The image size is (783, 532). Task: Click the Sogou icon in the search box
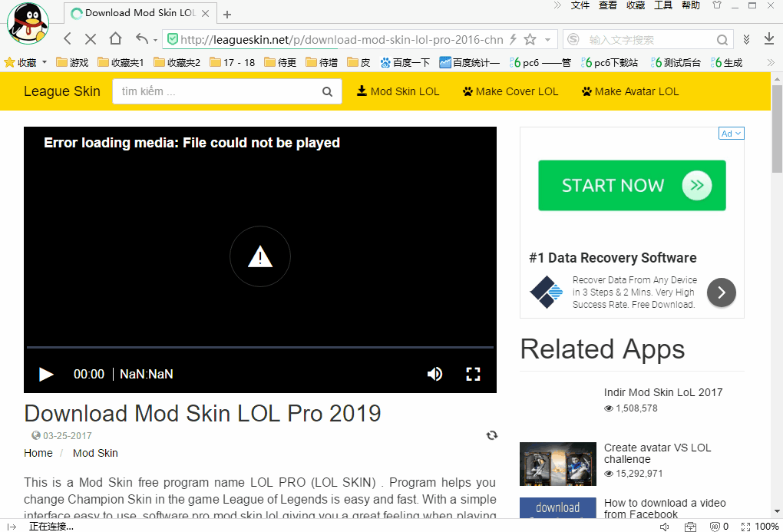[x=573, y=39]
